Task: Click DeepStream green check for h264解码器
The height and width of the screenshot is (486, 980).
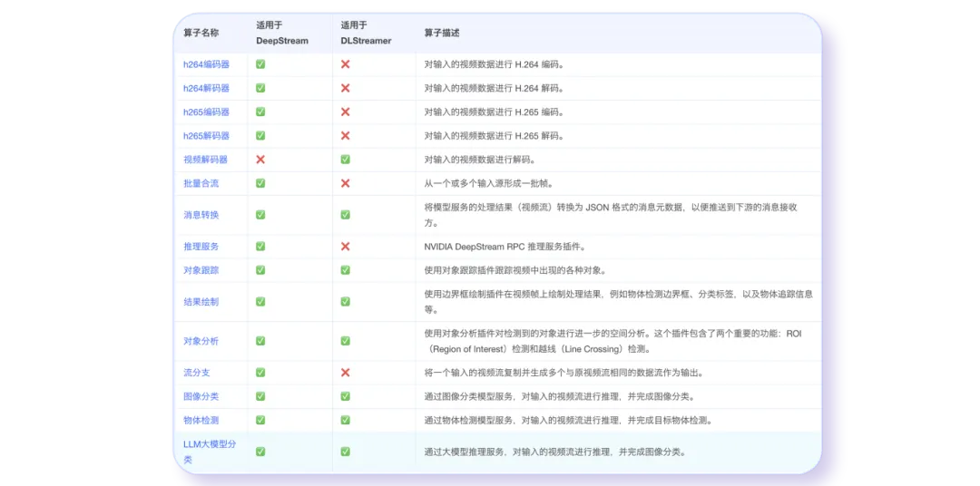Action: 260,88
